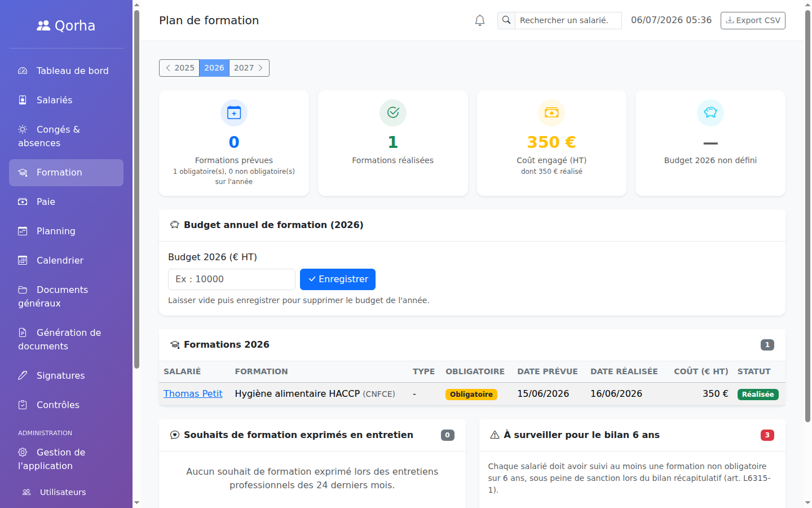The image size is (812, 508).
Task: Click the Salariés badge icon
Action: [23, 100]
